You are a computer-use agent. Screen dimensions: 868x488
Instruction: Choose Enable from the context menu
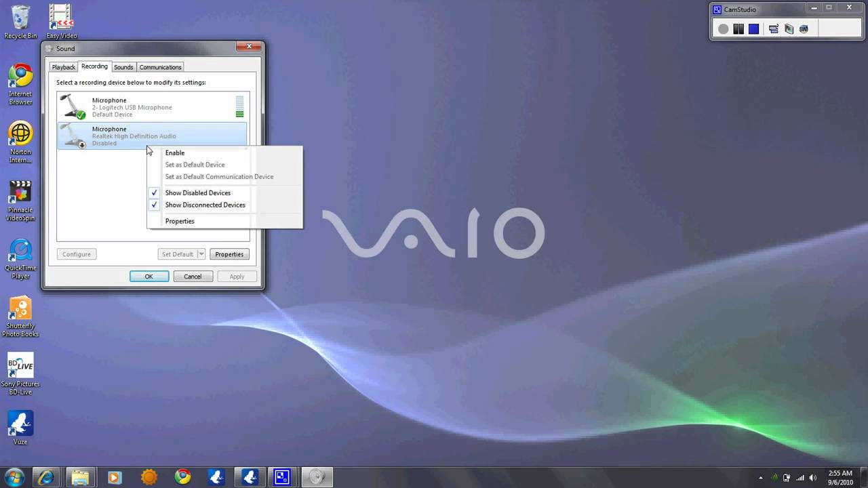224,153
